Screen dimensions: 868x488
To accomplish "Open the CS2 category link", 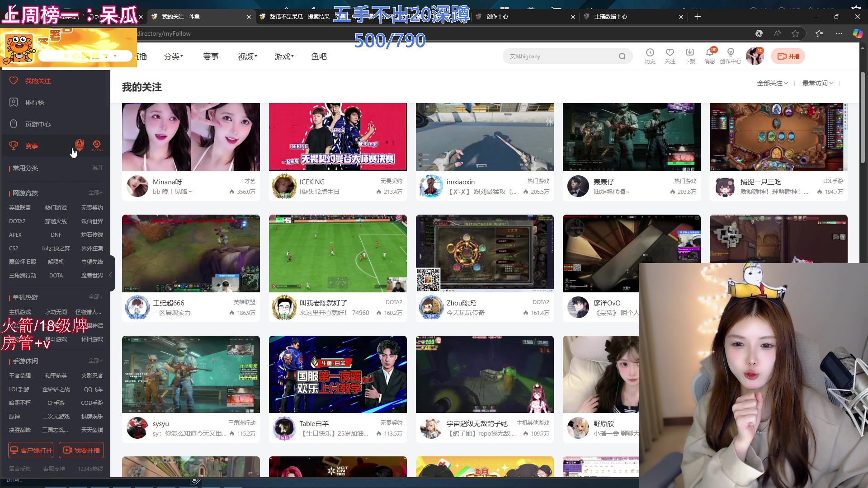I will pyautogui.click(x=14, y=248).
